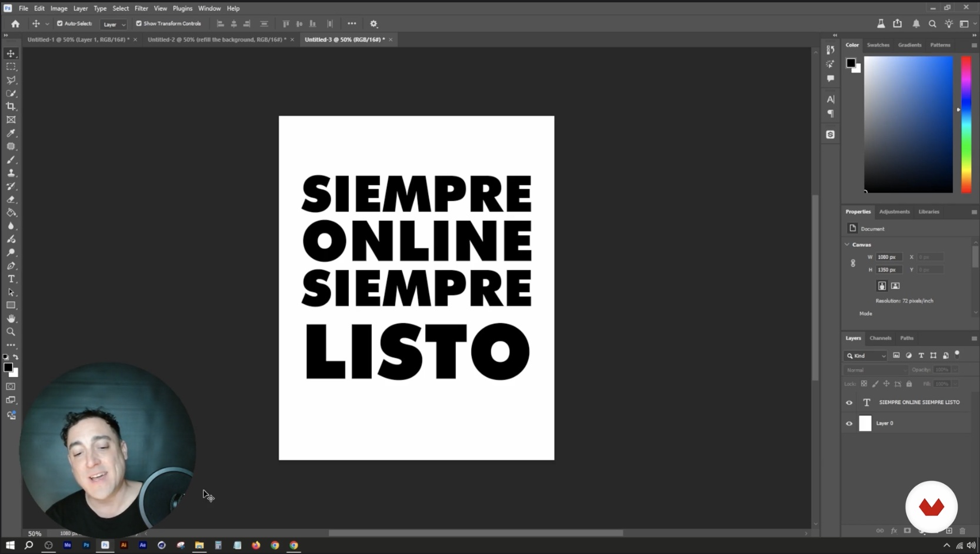Select the Rectangular Marquee tool
The height and width of the screenshot is (554, 980).
[x=11, y=66]
